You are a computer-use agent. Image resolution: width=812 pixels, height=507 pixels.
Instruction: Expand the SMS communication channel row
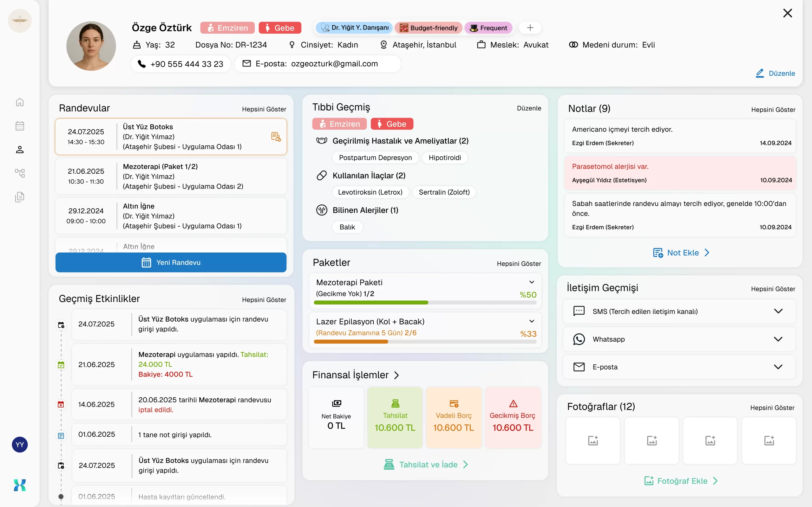(x=778, y=311)
